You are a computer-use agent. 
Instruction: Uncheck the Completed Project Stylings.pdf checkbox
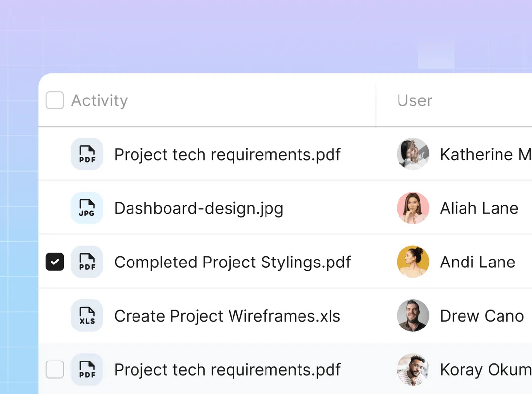click(55, 262)
